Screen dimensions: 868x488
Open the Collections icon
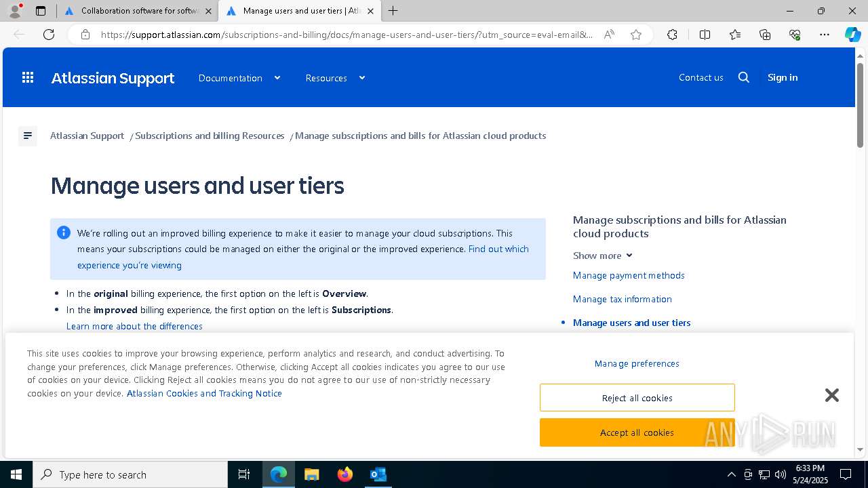point(765,35)
